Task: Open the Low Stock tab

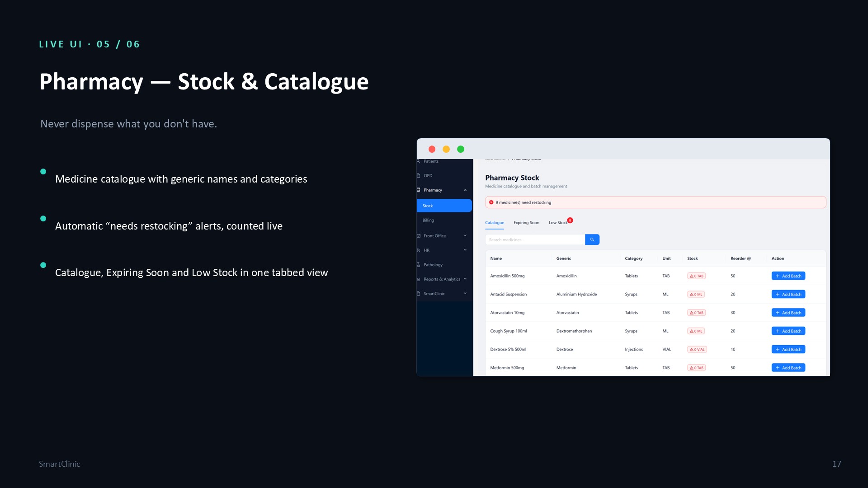Action: [558, 223]
